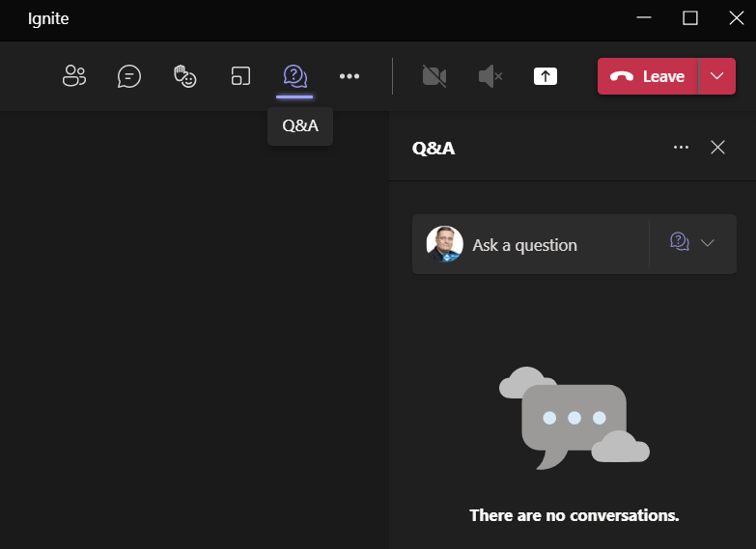This screenshot has width=756, height=549.
Task: Maximize the Ignite meeting window
Action: [689, 17]
